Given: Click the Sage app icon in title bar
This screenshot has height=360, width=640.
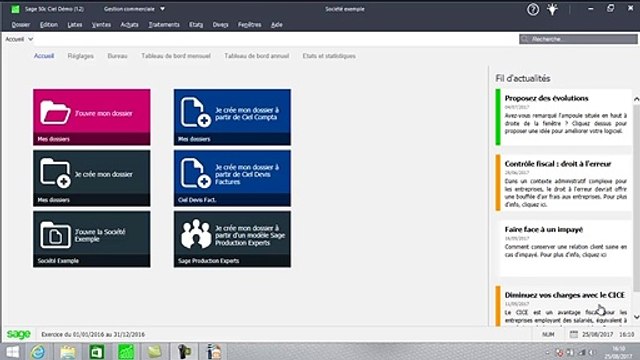Looking at the screenshot, I should (x=15, y=9).
